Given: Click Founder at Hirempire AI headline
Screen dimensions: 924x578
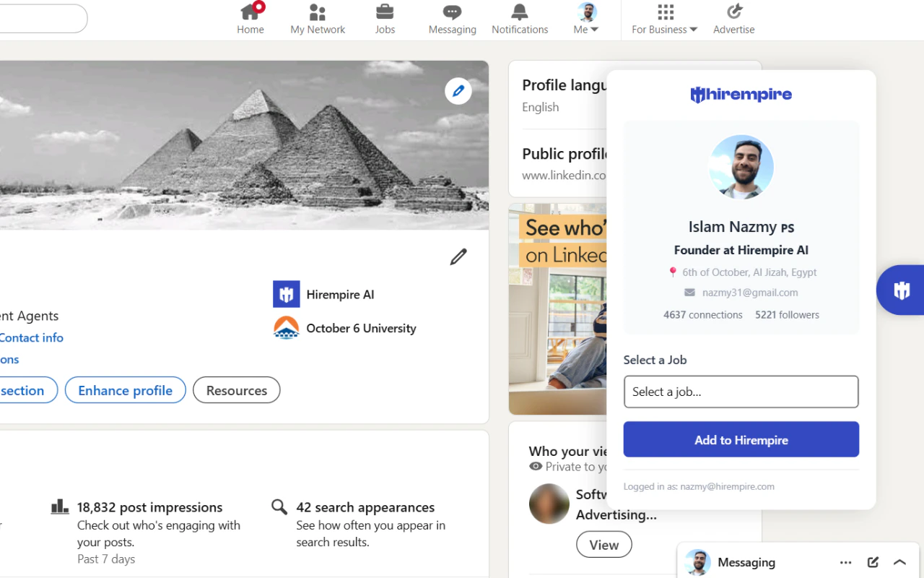Looking at the screenshot, I should click(x=741, y=250).
